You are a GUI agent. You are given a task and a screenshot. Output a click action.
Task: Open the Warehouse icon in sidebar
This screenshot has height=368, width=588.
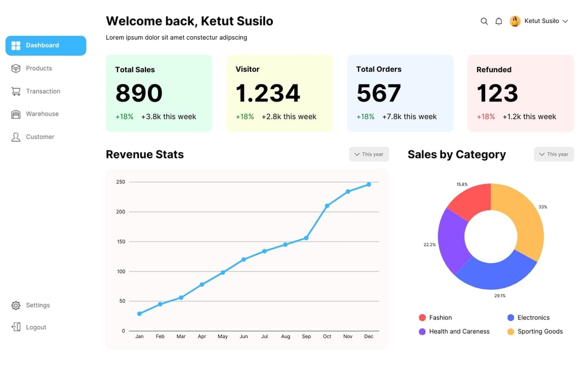16,114
